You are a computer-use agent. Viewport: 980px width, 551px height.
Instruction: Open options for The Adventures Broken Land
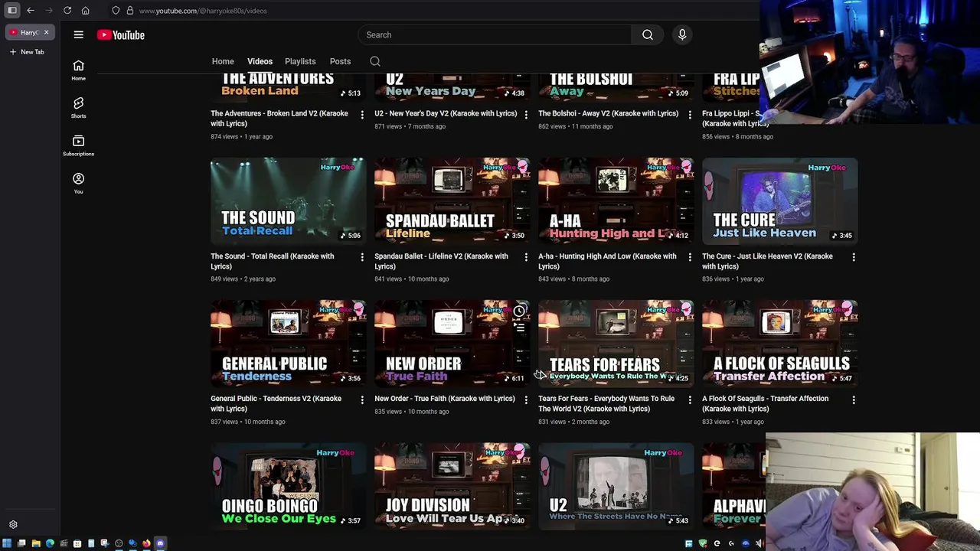pyautogui.click(x=362, y=114)
